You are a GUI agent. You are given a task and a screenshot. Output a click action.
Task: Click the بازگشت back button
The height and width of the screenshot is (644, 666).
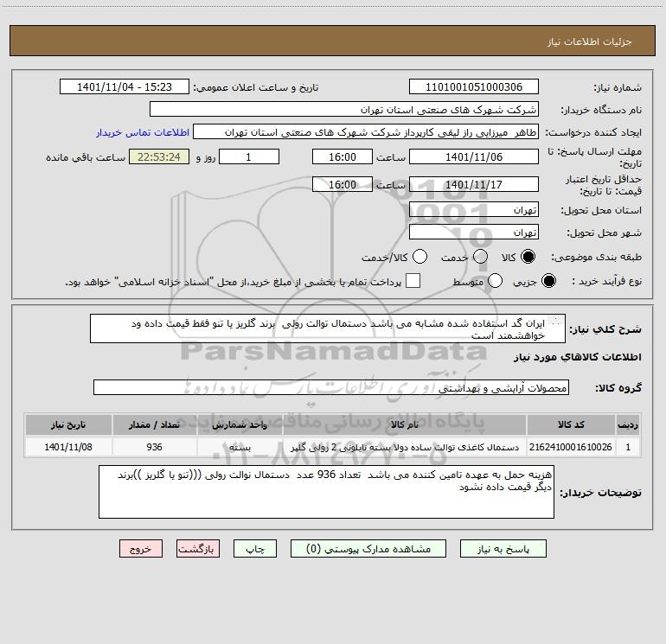point(198,549)
